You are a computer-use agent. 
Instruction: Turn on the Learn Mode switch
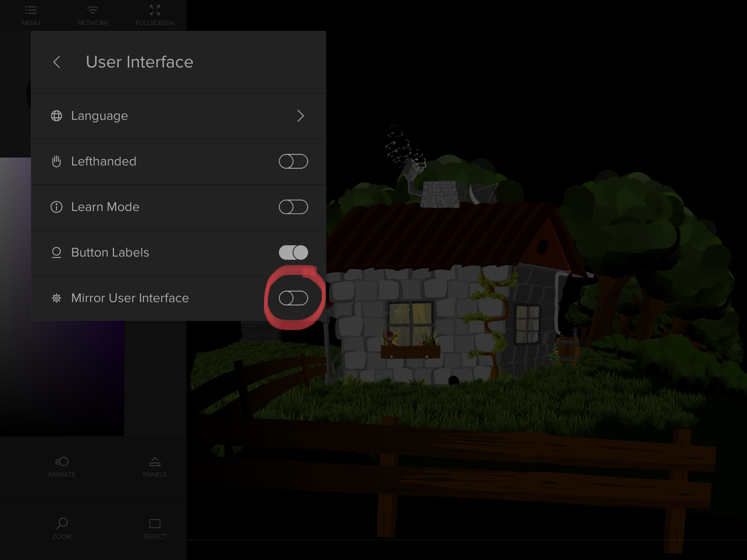click(x=293, y=207)
